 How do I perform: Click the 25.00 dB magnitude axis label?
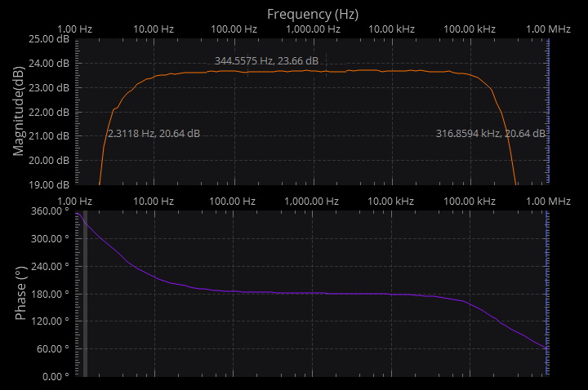click(x=49, y=39)
